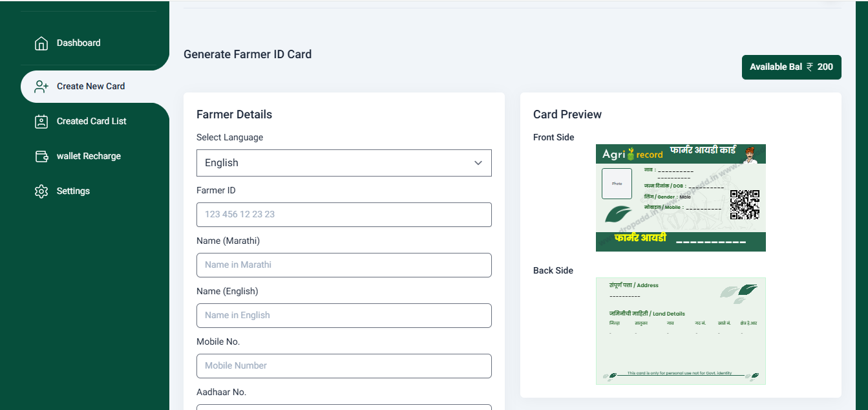Go to Created Card List page
This screenshot has height=410, width=868.
pos(92,122)
